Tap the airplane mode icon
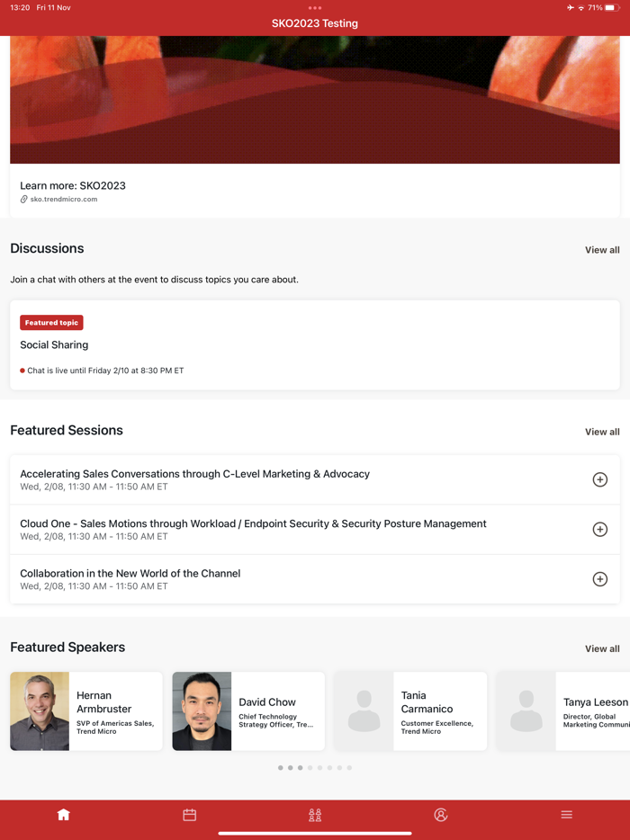Image resolution: width=630 pixels, height=840 pixels. coord(570,8)
